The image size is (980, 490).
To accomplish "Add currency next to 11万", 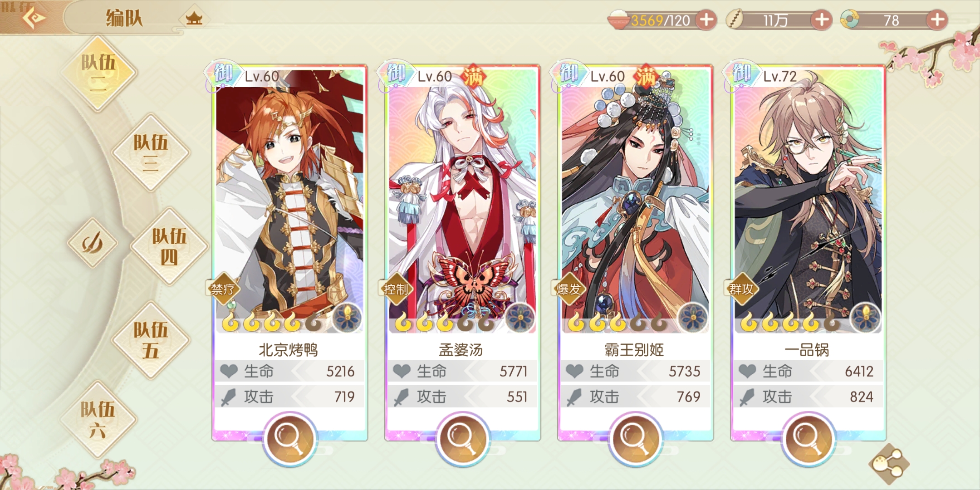I will point(822,20).
